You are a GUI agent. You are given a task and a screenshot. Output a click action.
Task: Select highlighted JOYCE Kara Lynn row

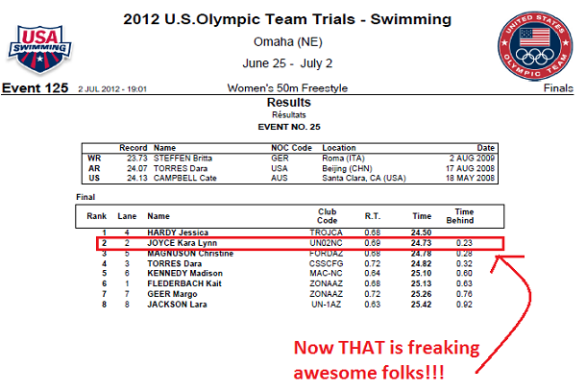click(300, 243)
